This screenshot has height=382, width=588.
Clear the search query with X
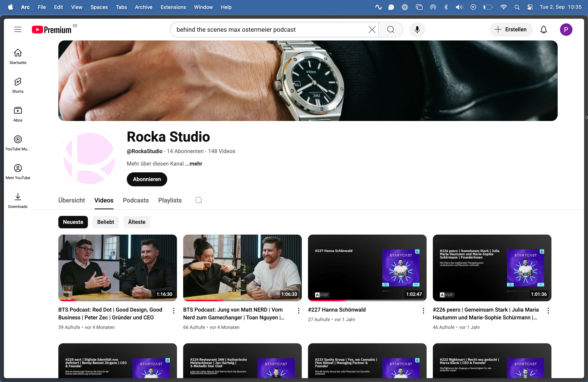(372, 30)
